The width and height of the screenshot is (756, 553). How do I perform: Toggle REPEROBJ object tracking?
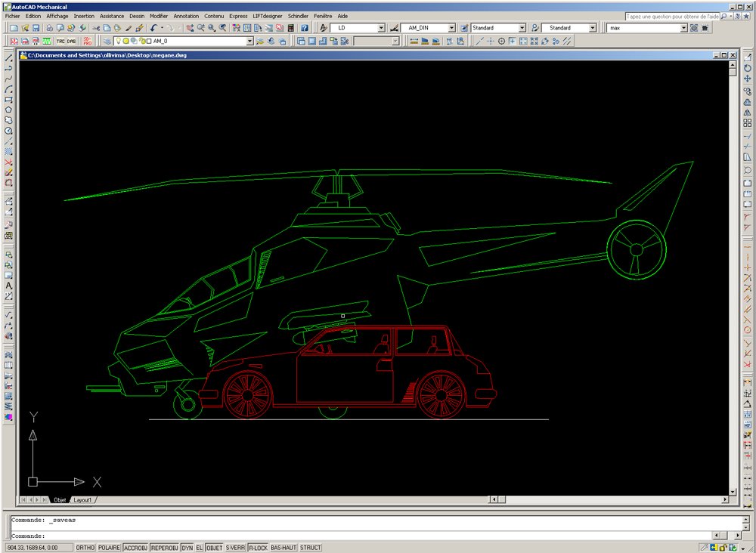[x=165, y=548]
